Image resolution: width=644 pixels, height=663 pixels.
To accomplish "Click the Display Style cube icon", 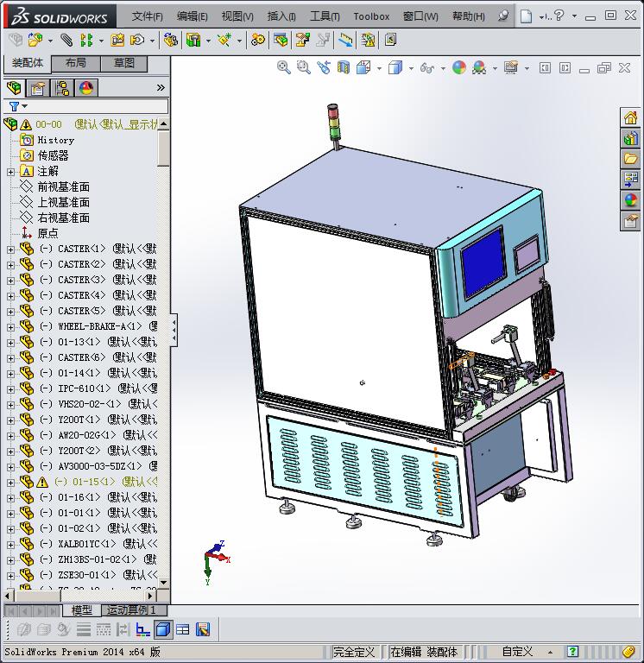I will 395,67.
